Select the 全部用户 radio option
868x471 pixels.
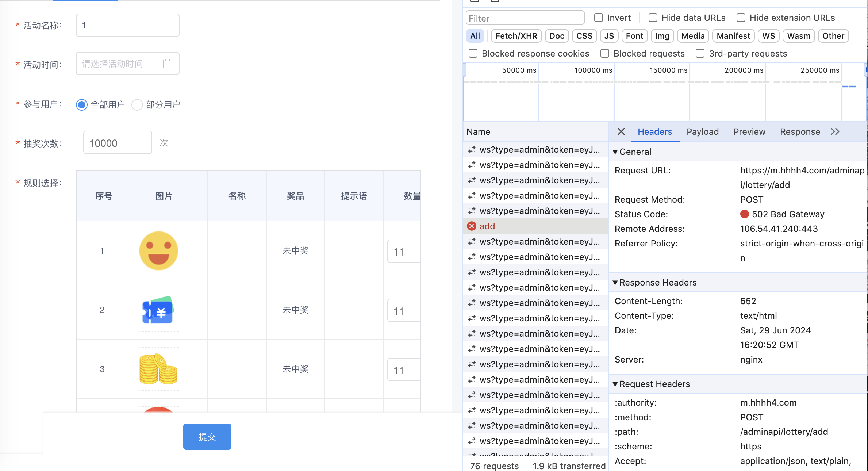82,105
